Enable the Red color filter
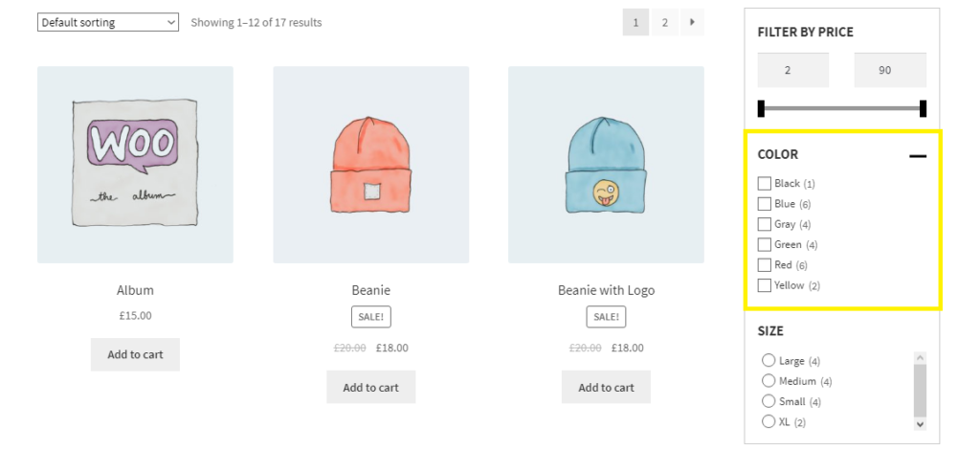 coord(764,265)
